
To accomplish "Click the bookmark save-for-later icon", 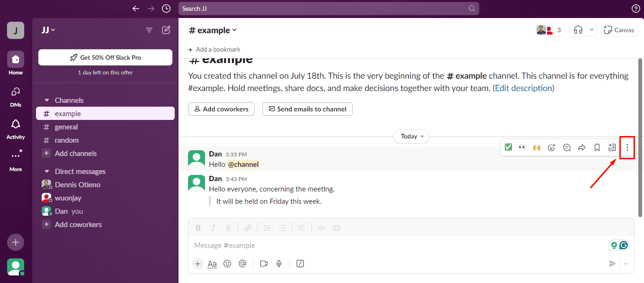I will pyautogui.click(x=597, y=147).
